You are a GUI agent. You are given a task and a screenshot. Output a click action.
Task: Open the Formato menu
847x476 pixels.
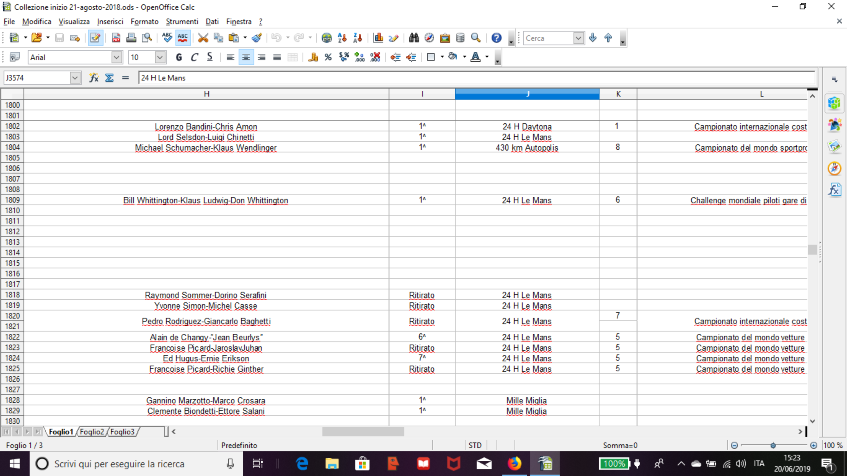tap(144, 22)
